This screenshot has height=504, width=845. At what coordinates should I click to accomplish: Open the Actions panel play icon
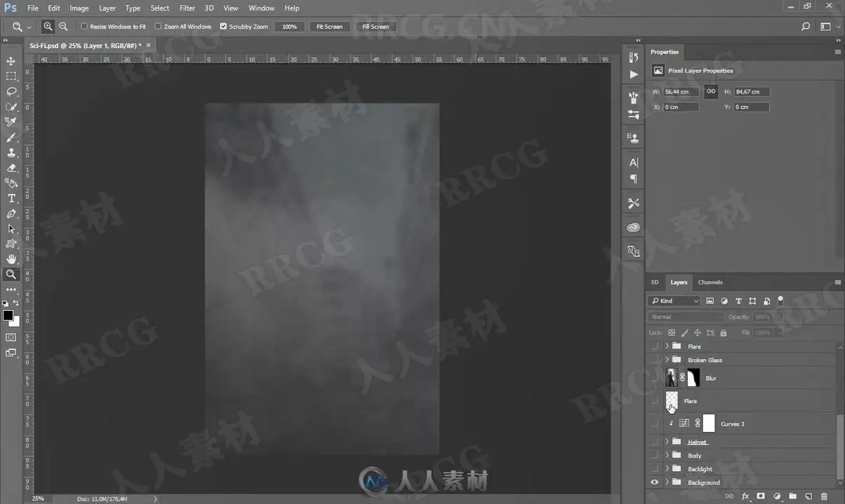click(633, 74)
